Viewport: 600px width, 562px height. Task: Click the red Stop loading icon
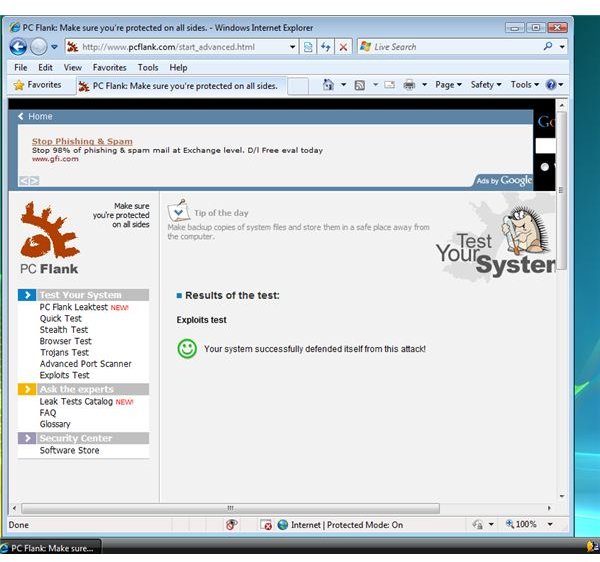[x=343, y=47]
